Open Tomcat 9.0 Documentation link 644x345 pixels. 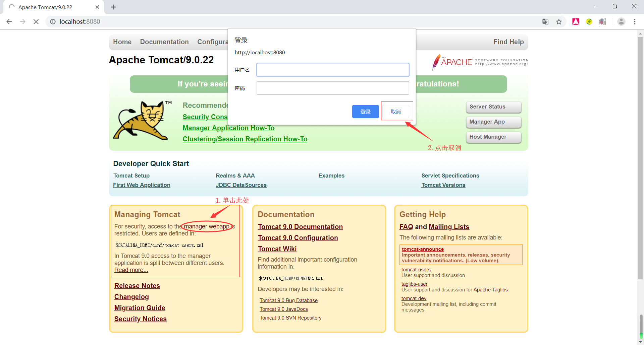[300, 227]
